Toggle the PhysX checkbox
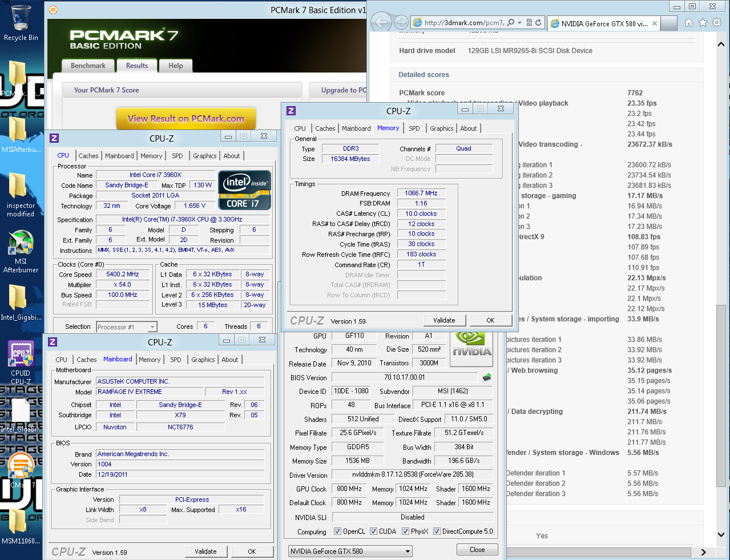 point(405,531)
